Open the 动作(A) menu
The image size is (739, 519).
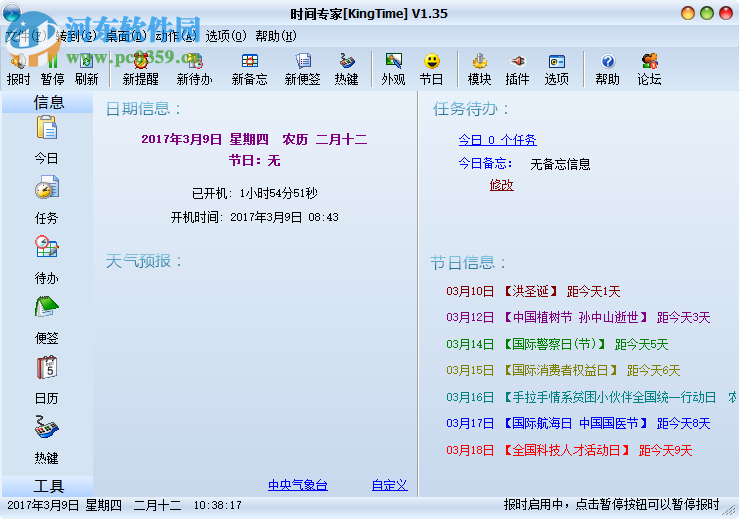tap(176, 36)
